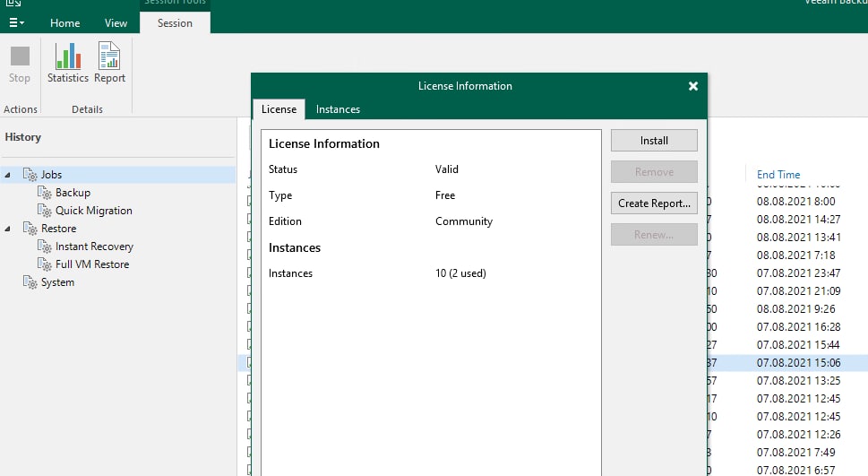Collapse the Restore tree node
This screenshot has width=868, height=476.
tap(8, 229)
